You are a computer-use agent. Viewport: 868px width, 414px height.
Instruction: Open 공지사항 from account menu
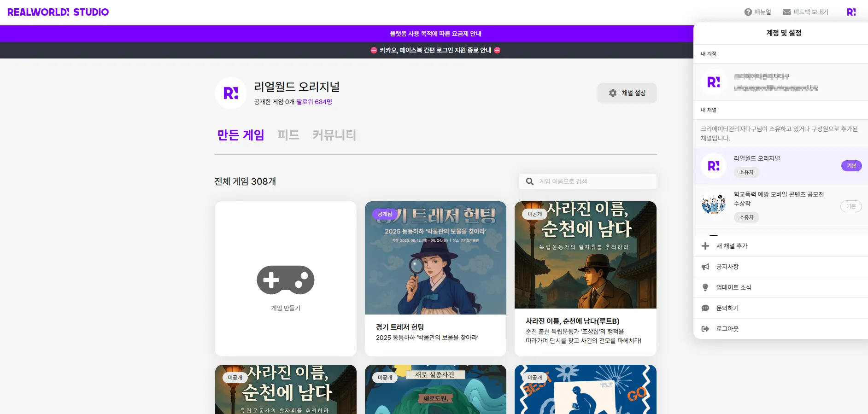tap(780, 267)
